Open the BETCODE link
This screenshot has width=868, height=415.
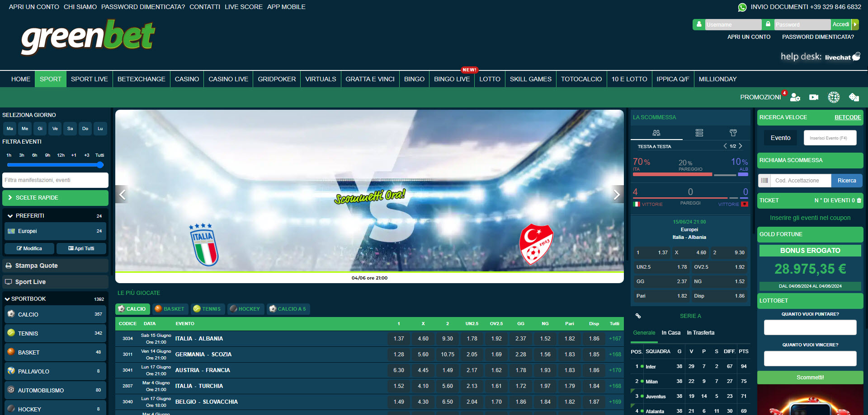[848, 117]
